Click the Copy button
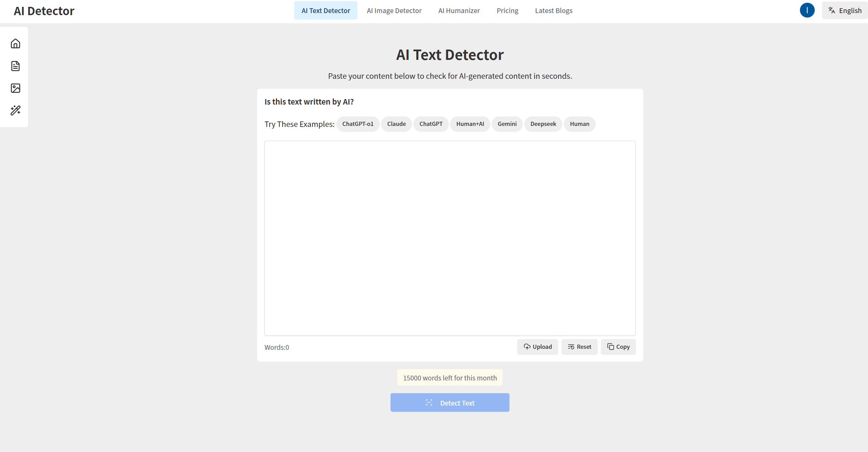 click(x=618, y=347)
